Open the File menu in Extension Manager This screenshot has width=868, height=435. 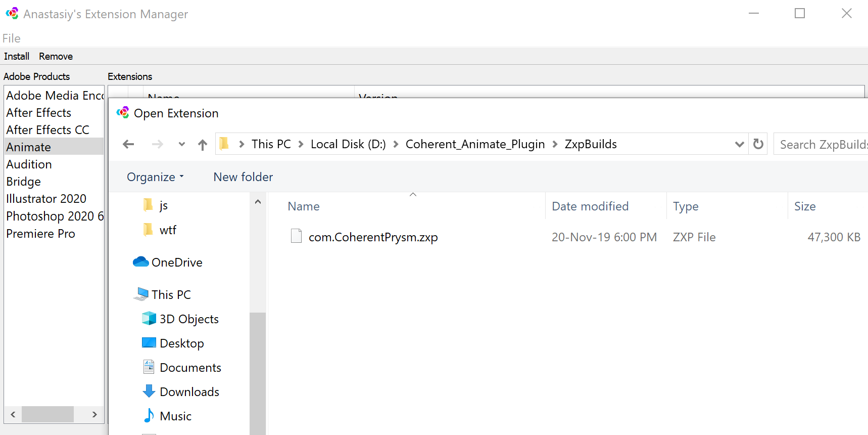coord(12,38)
